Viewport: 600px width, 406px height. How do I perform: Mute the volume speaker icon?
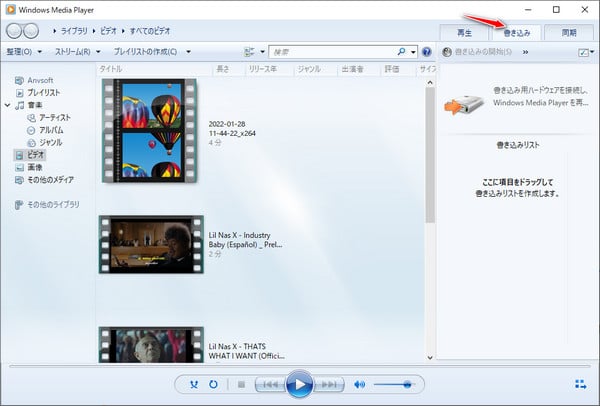click(359, 384)
